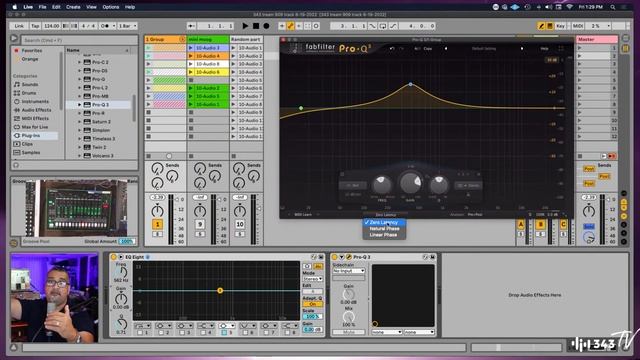Screen dimensions: 640x360
Task: Open Apple menu in macOS menu bar
Action: (x=15, y=7)
